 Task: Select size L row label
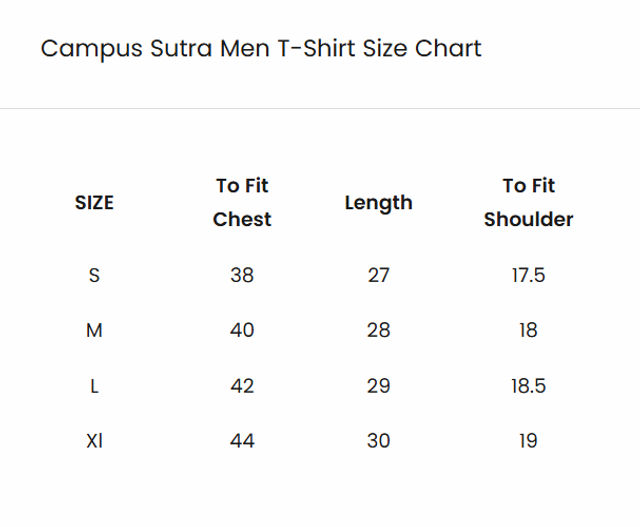pyautogui.click(x=94, y=386)
